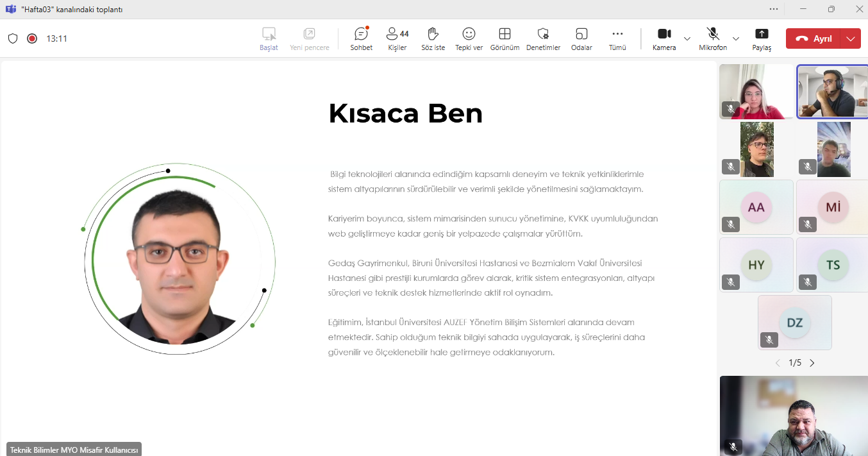
Task: Open the Sohbet chat panel
Action: point(361,38)
